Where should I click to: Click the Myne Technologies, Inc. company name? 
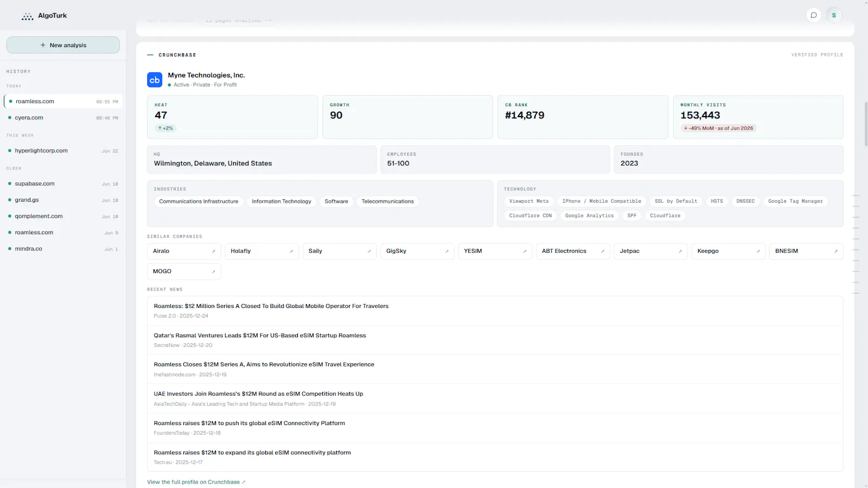[x=206, y=75]
